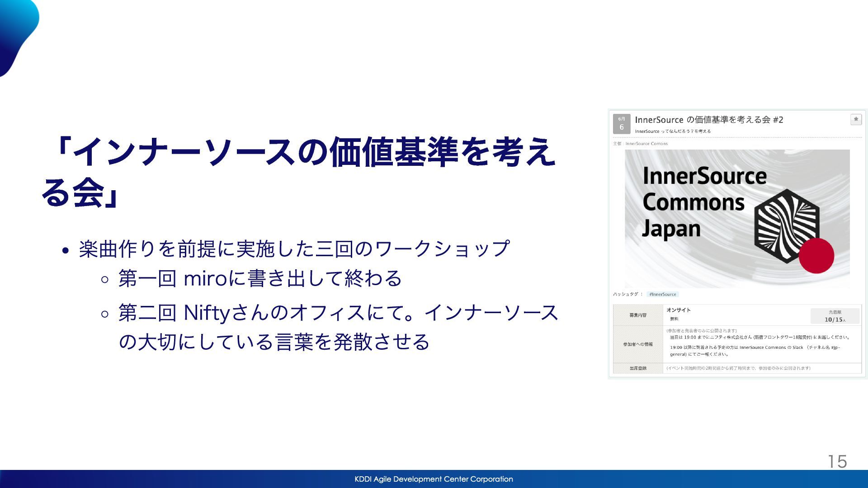The height and width of the screenshot is (488, 868).
Task: Click the slide heading インナーソースの価値基準を考える会
Action: (298, 172)
